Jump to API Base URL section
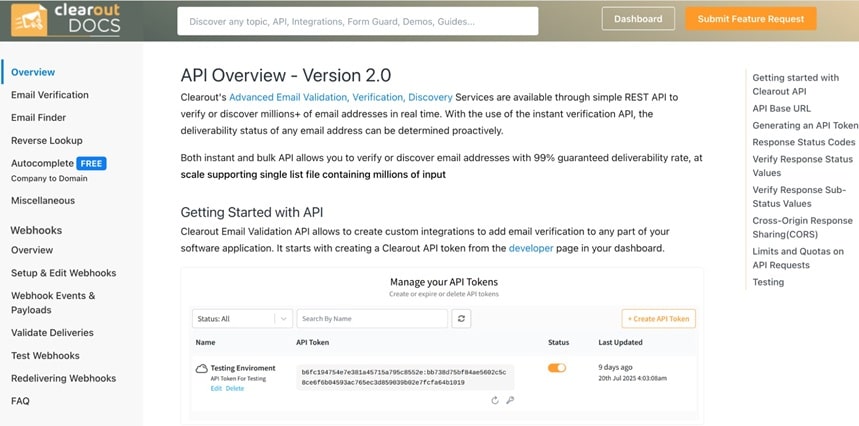Screen dimensions: 859x426 pyautogui.click(x=782, y=108)
